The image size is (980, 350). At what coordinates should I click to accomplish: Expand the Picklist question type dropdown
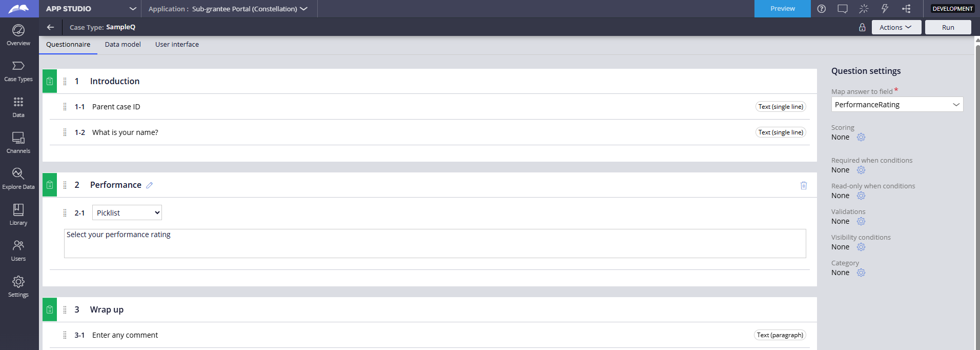point(127,212)
